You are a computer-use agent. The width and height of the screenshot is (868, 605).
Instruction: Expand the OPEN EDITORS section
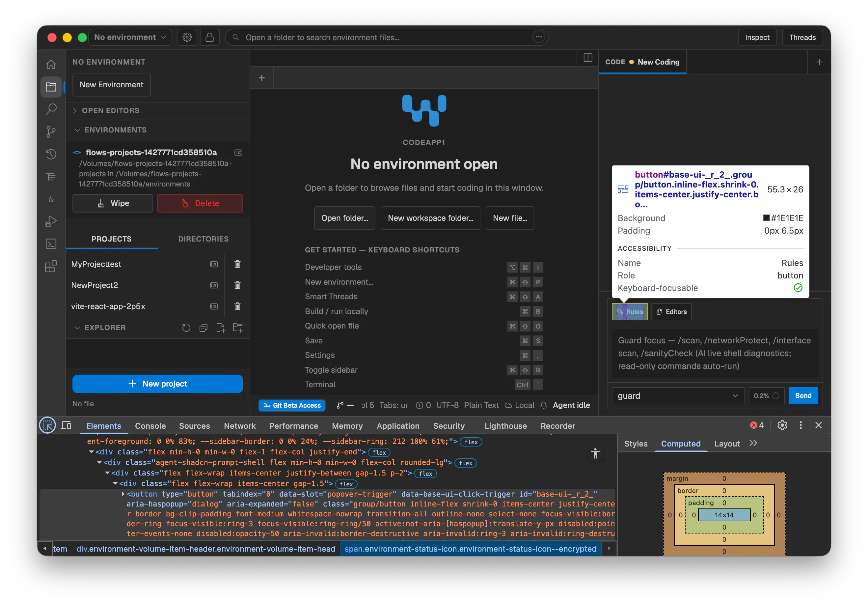point(158,110)
